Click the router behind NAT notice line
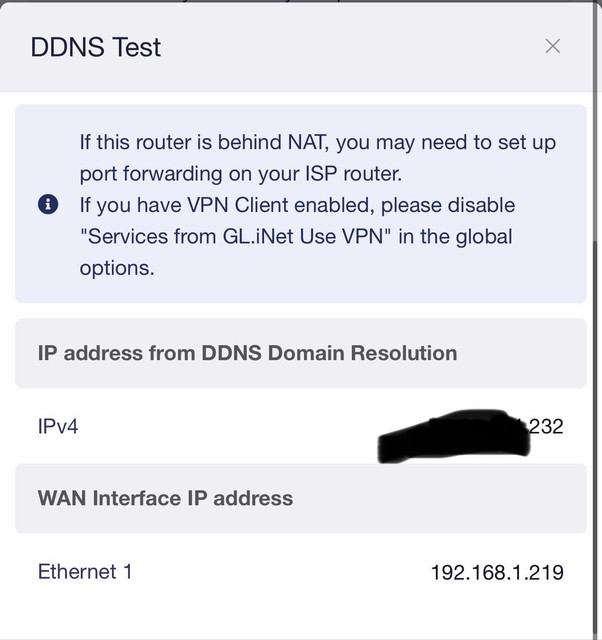 (x=318, y=142)
